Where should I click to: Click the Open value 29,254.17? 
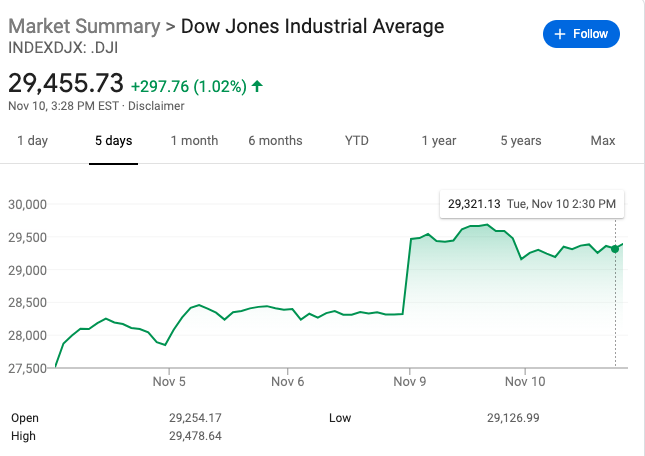[195, 417]
